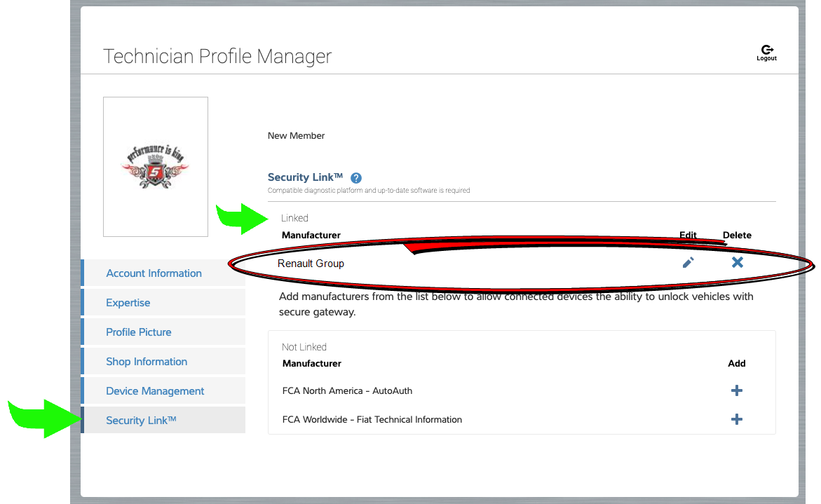821x504 pixels.
Task: Select the Renault Group manufacturer name
Action: click(311, 264)
